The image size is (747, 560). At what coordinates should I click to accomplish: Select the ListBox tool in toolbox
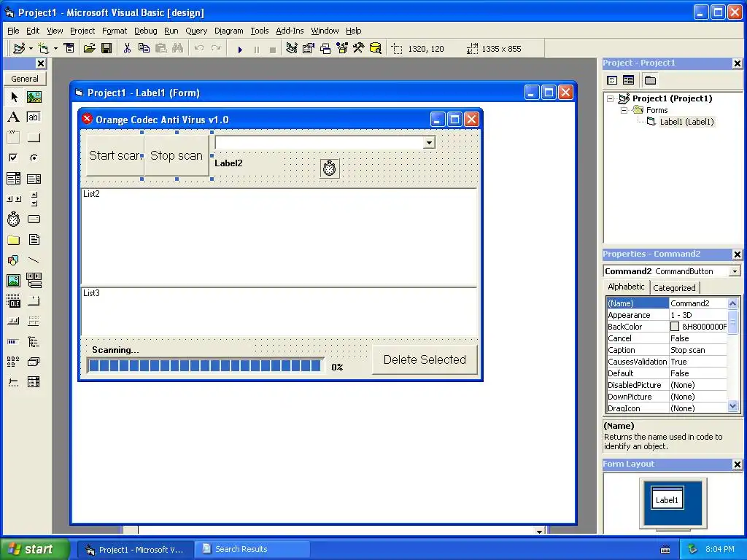click(x=34, y=179)
